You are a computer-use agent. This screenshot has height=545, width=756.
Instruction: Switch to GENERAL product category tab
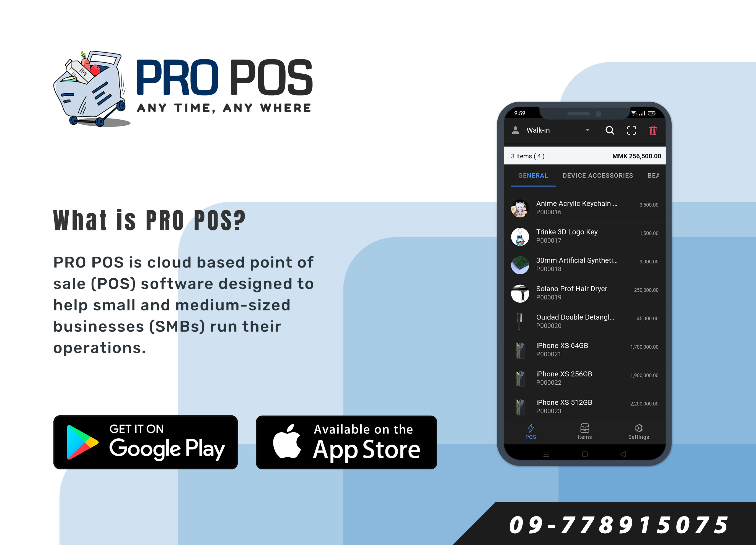pyautogui.click(x=532, y=176)
